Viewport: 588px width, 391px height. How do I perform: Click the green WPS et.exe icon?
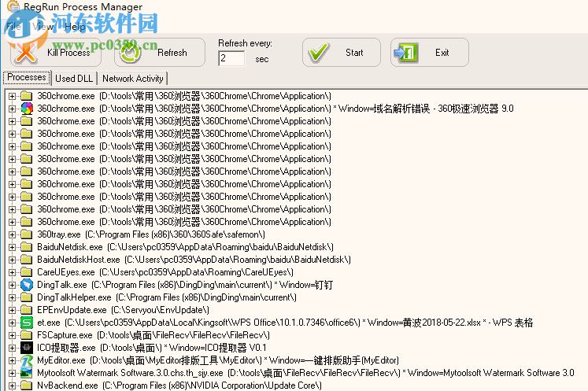[x=27, y=323]
